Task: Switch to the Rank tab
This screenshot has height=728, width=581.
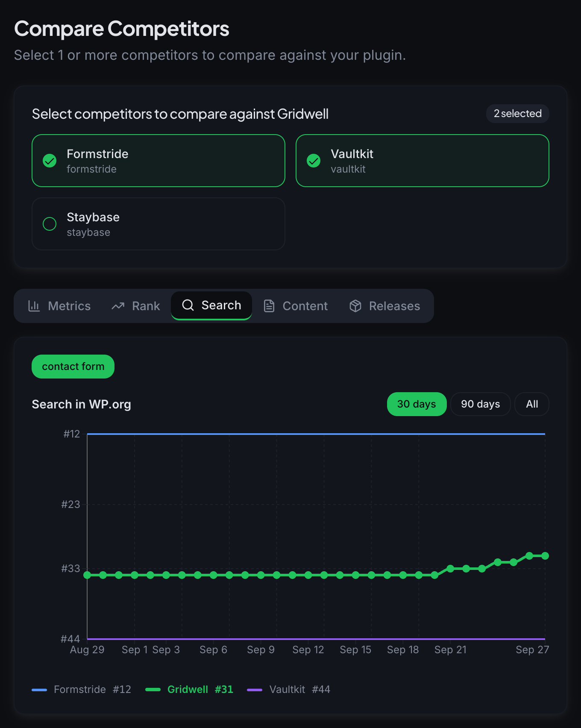Action: [136, 306]
